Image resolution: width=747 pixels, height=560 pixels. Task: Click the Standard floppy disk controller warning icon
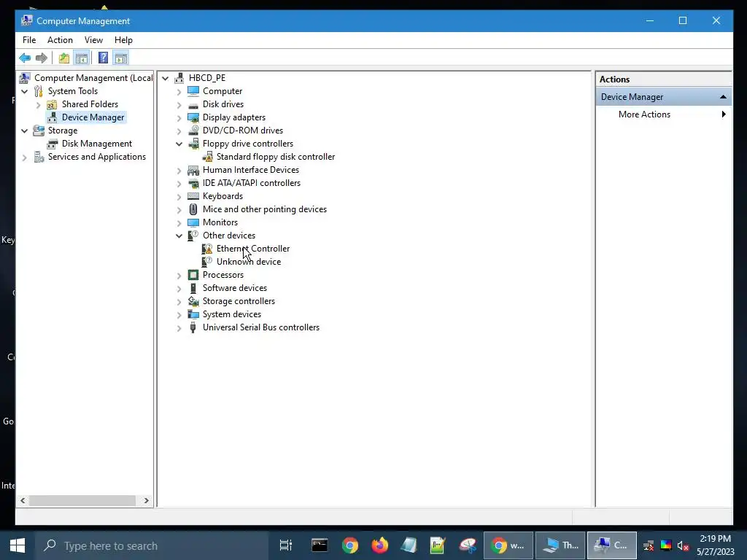tap(207, 157)
